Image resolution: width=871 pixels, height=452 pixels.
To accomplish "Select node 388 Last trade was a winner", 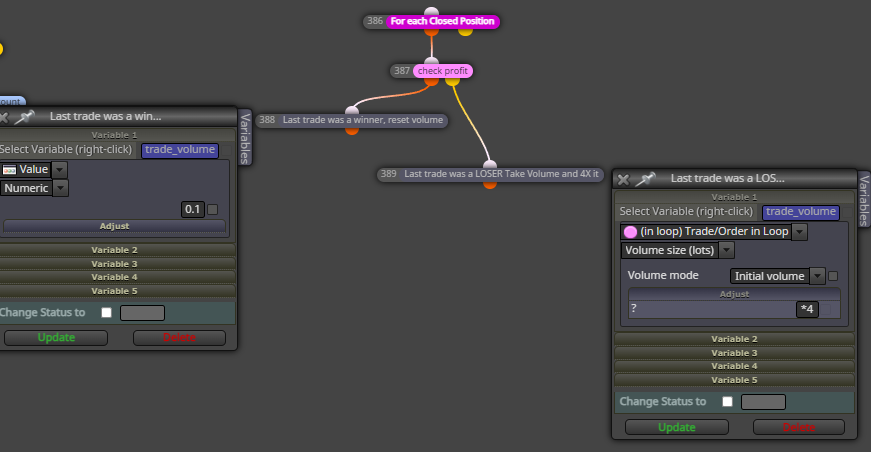I will pyautogui.click(x=352, y=120).
